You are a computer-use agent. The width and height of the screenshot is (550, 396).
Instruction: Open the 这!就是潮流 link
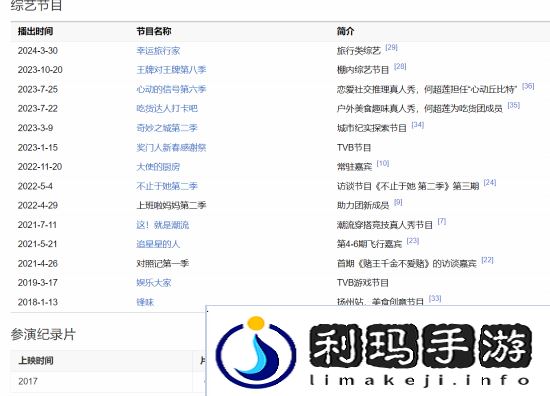[x=163, y=225]
